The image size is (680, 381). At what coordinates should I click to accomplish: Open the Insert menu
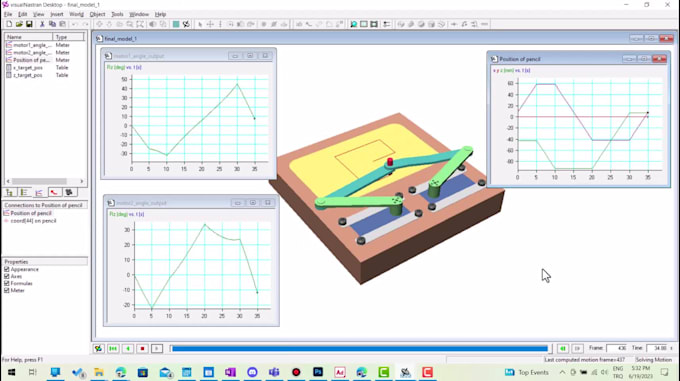point(57,14)
